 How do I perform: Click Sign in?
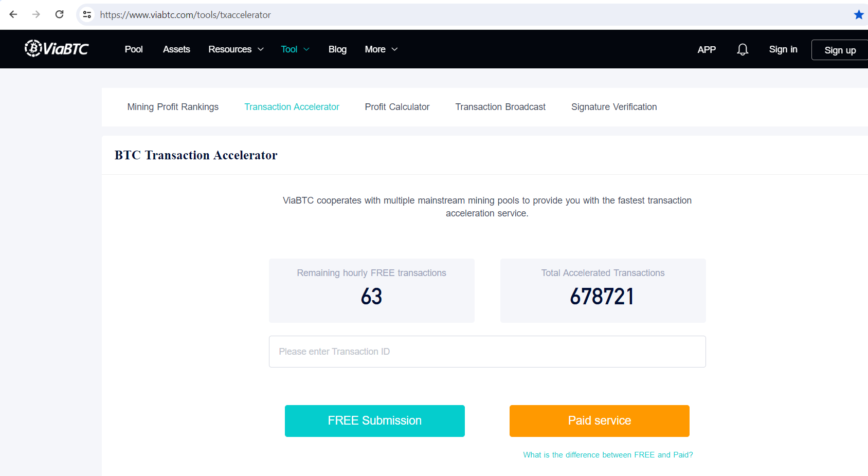[x=783, y=49]
